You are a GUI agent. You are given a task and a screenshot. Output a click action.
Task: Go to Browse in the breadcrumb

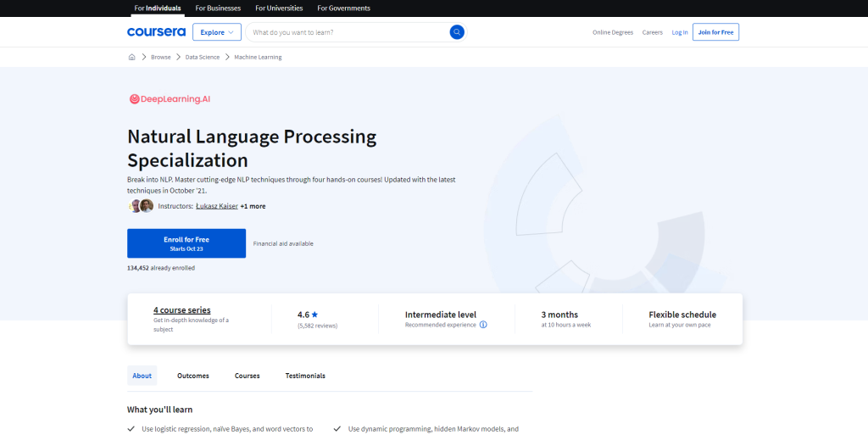(x=160, y=57)
